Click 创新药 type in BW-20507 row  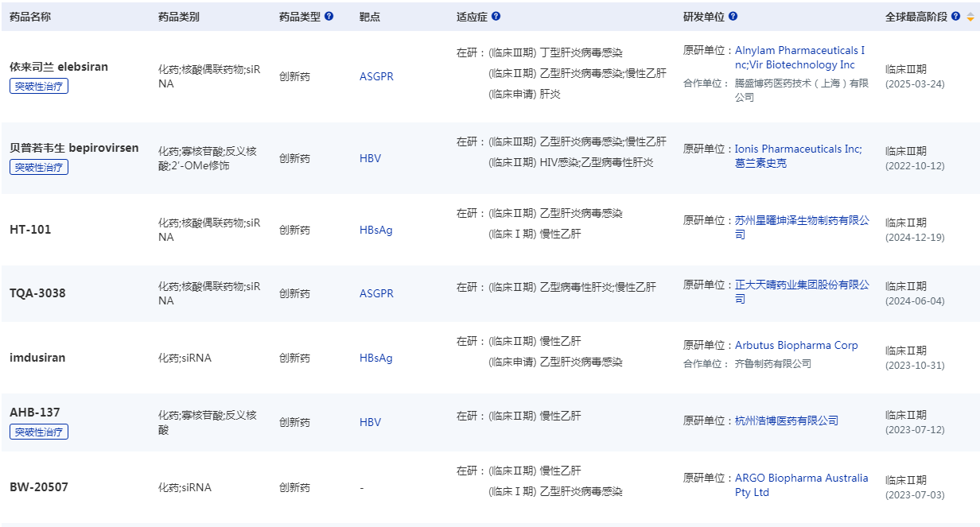point(294,487)
